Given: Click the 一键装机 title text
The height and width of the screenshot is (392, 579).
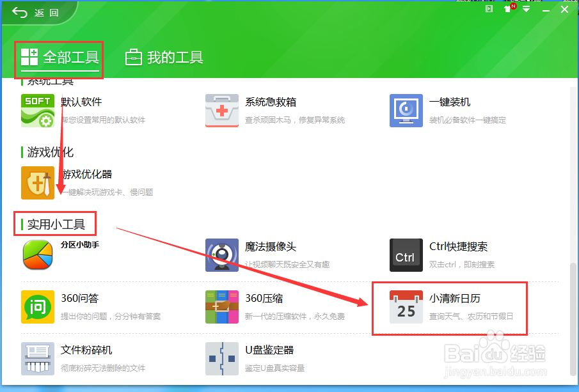Looking at the screenshot, I should (x=450, y=102).
